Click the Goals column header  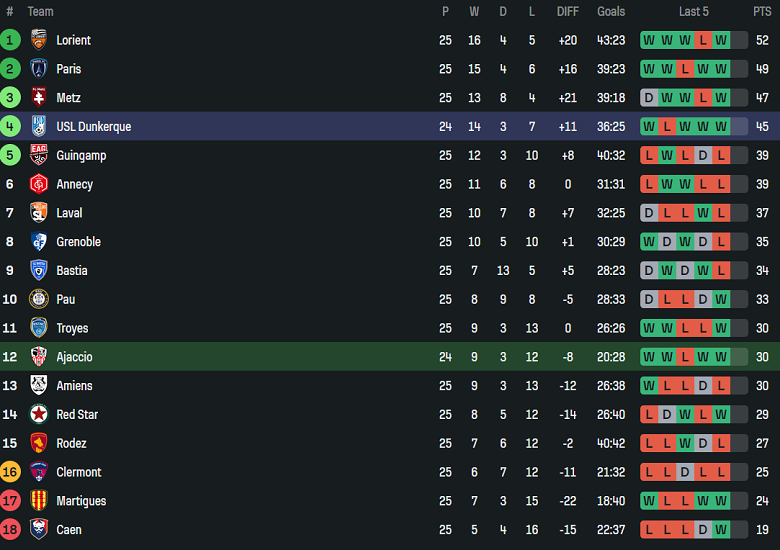pyautogui.click(x=611, y=11)
